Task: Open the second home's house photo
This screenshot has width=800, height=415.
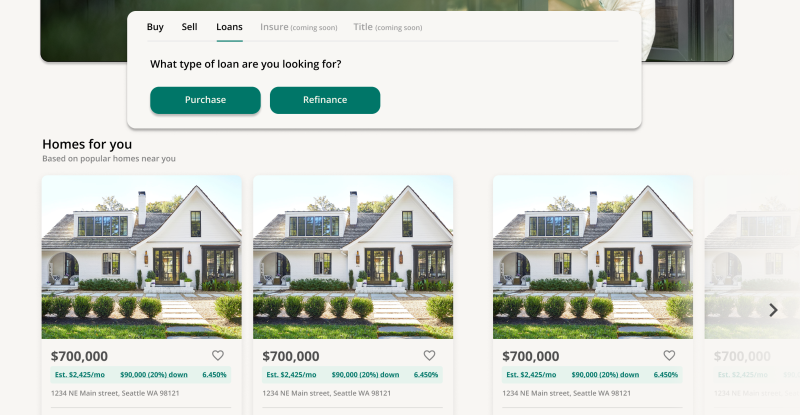Action: tap(353, 257)
